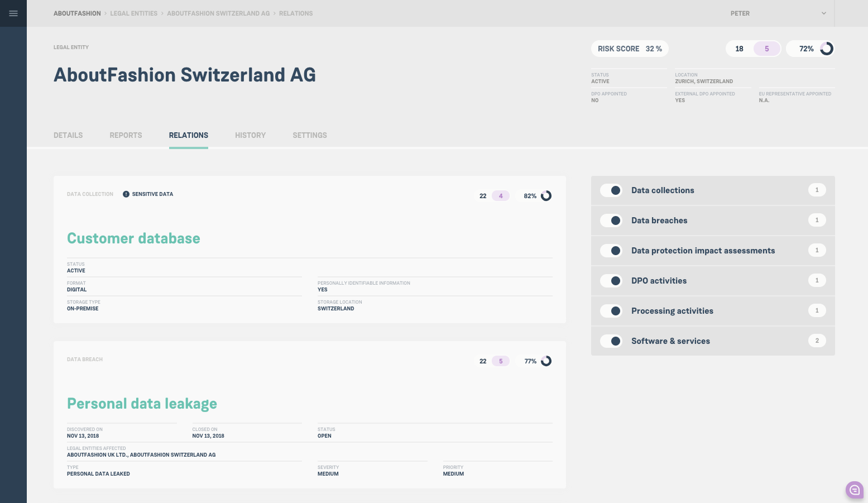The image size is (868, 503).
Task: Open the Personal data leakage record
Action: click(x=142, y=404)
